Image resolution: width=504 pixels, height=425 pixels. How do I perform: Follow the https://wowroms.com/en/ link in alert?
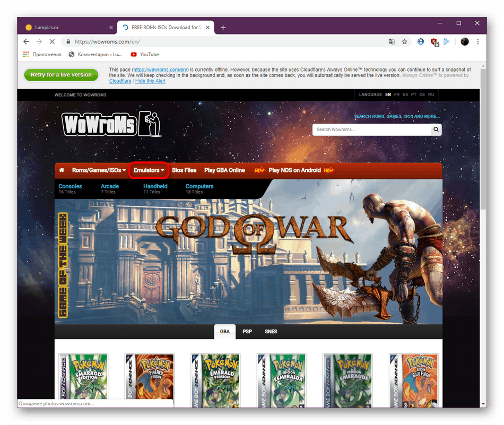click(160, 70)
